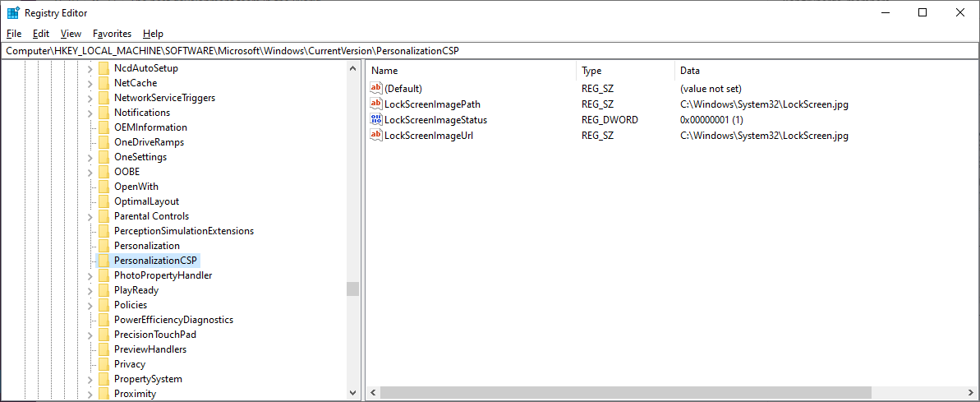Sort values by Type column header

(x=625, y=71)
